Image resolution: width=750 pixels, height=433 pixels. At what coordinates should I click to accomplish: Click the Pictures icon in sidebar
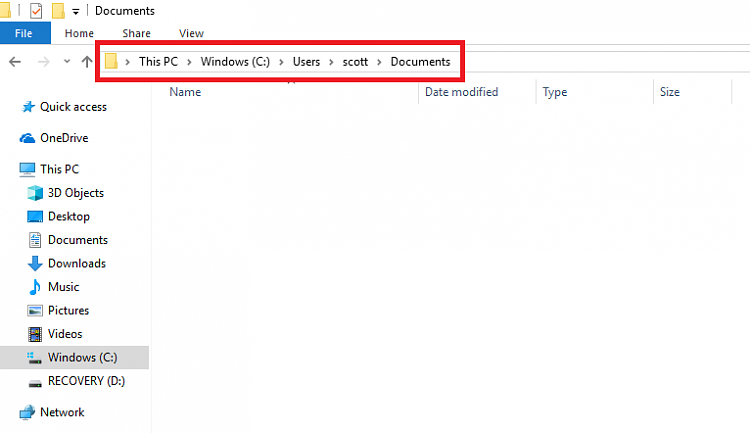[35, 311]
